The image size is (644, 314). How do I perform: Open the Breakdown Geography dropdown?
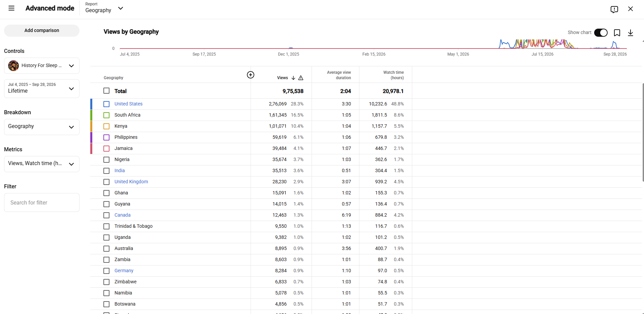coord(42,127)
